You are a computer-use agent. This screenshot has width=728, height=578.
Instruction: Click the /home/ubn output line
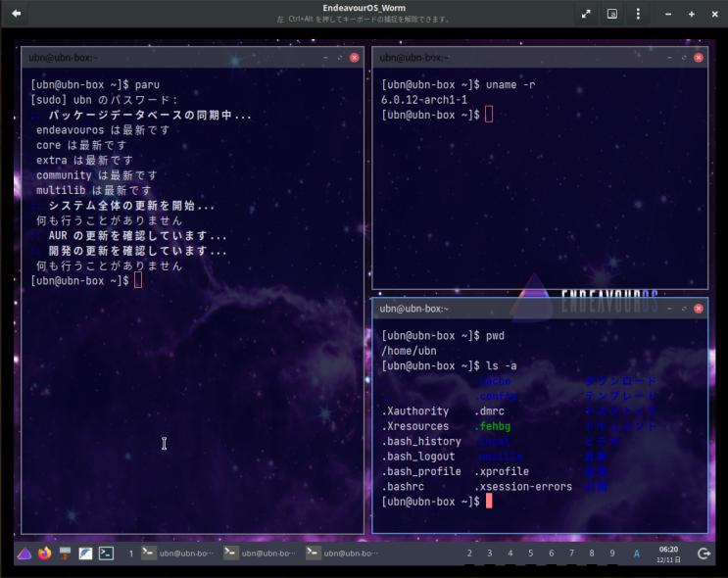click(x=409, y=351)
